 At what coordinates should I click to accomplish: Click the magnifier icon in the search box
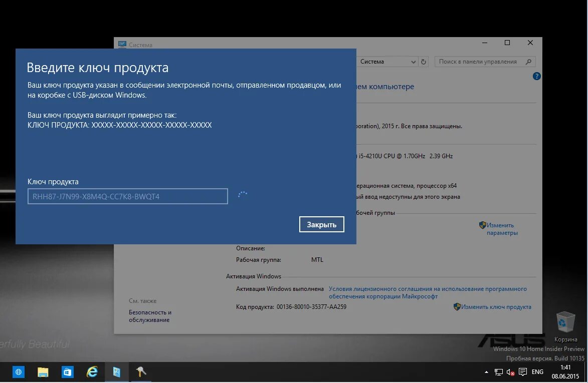(528, 62)
